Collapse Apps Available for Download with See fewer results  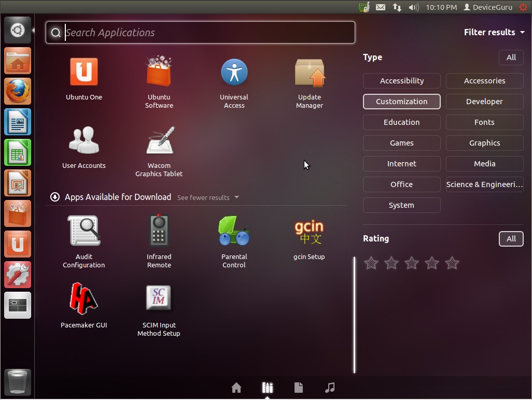coord(208,197)
